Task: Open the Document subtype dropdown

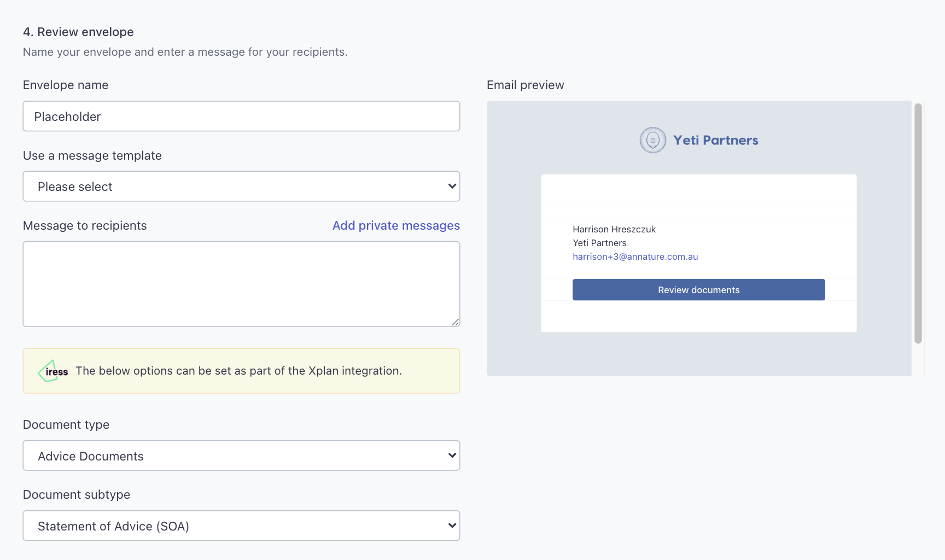Action: [x=241, y=526]
